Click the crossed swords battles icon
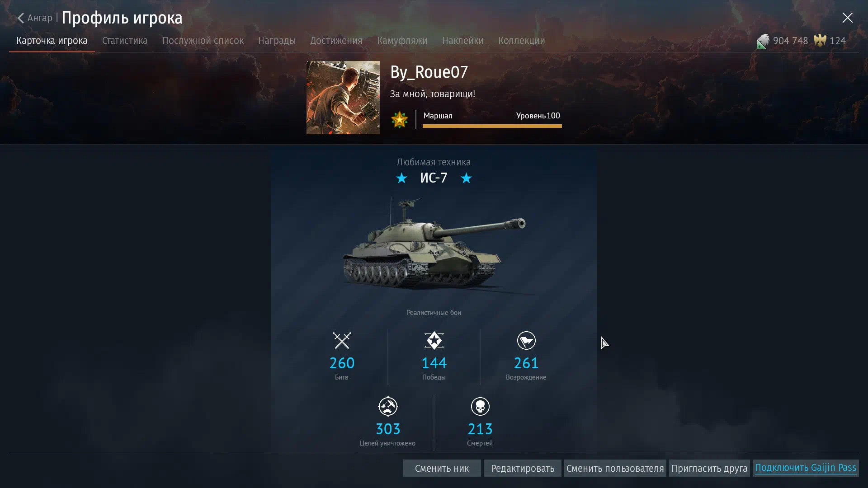The width and height of the screenshot is (868, 488). 342,341
